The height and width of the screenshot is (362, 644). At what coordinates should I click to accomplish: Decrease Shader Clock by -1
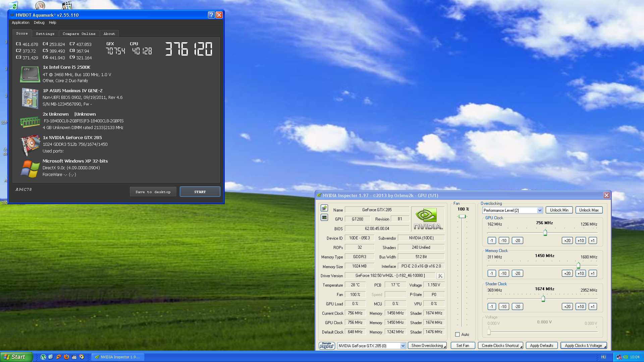click(x=491, y=307)
